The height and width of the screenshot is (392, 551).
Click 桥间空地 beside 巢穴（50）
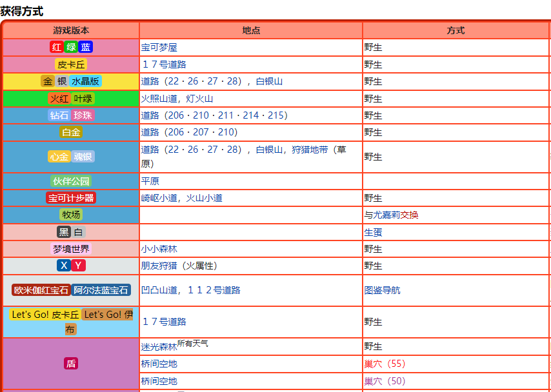point(159,381)
